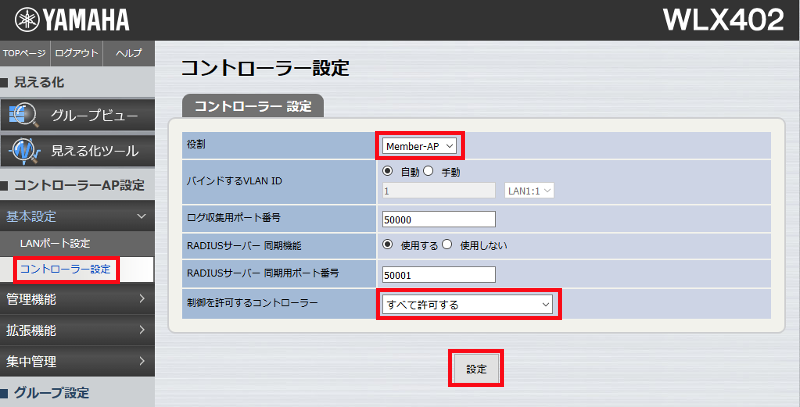Click the Yamaha logo in the header
The height and width of the screenshot is (407, 800).
tap(72, 20)
